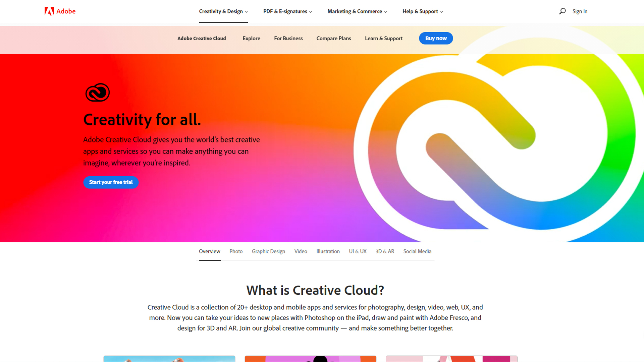Navigate to Compare Plans page
This screenshot has height=362, width=644.
pyautogui.click(x=333, y=38)
